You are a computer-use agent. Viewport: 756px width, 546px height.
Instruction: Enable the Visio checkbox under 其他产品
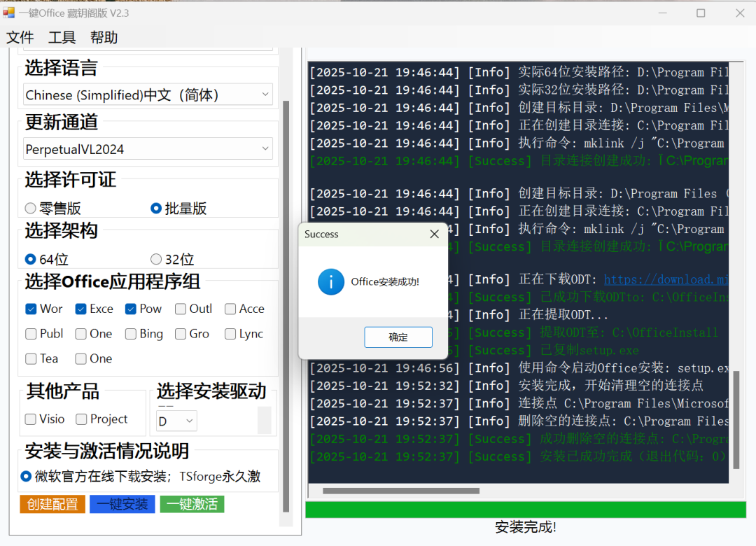[30, 419]
